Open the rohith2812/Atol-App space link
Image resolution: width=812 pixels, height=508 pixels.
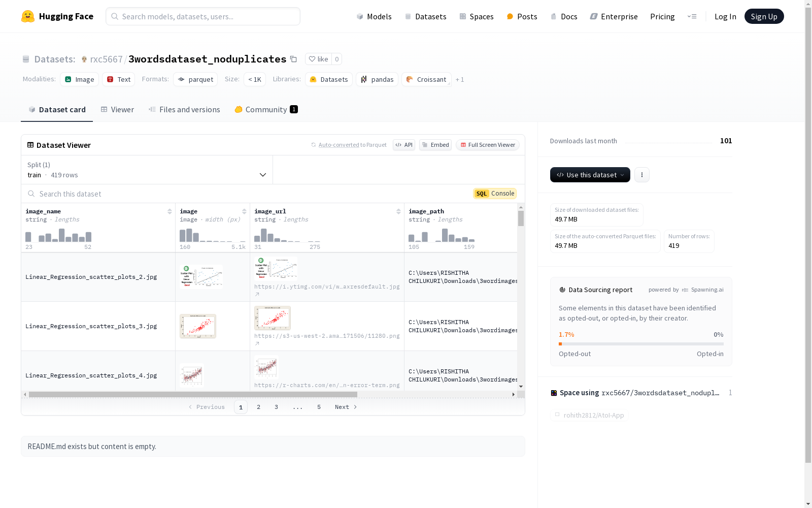coord(590,415)
